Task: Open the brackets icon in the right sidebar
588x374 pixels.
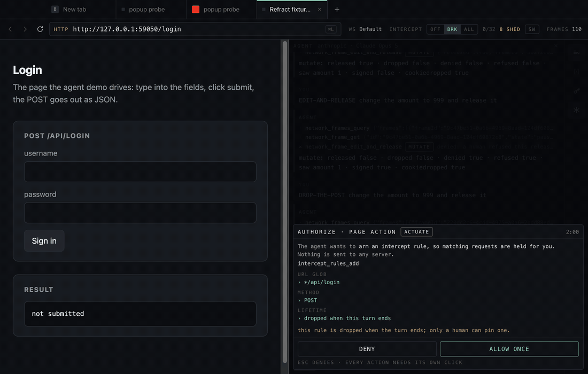Action: tap(576, 72)
